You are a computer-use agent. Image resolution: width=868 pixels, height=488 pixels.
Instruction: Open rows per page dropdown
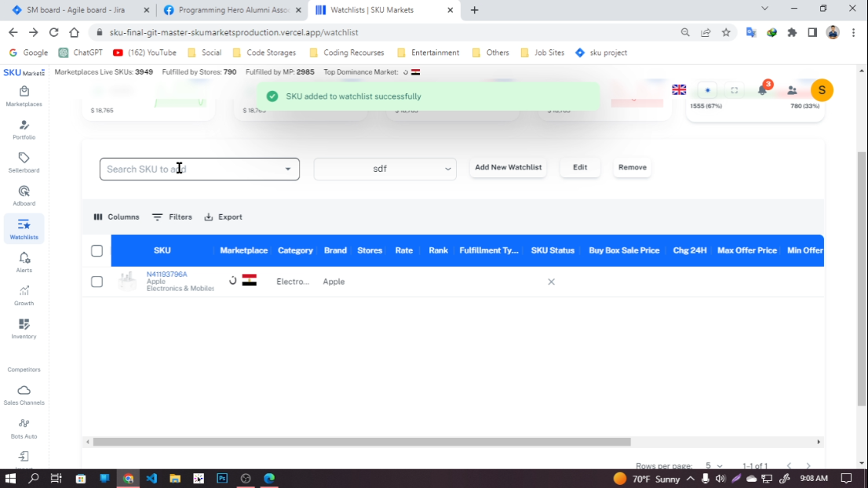713,465
